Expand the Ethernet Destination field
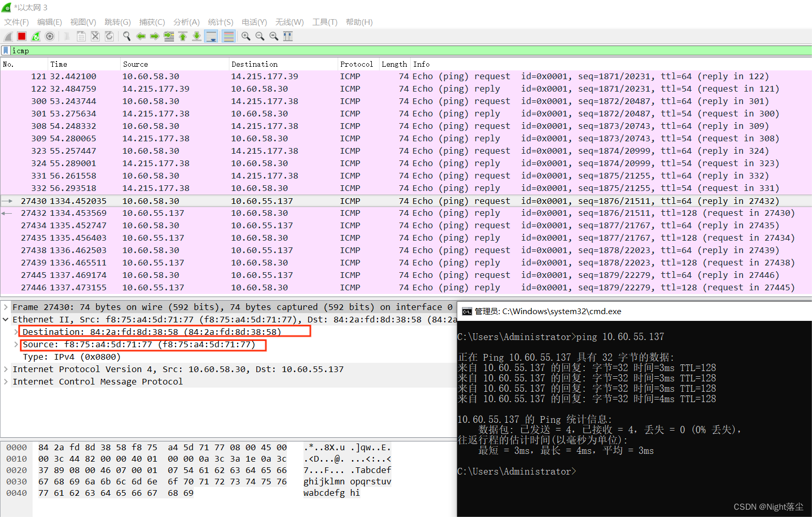Screen dimensions: 812x517 pyautogui.click(x=16, y=332)
